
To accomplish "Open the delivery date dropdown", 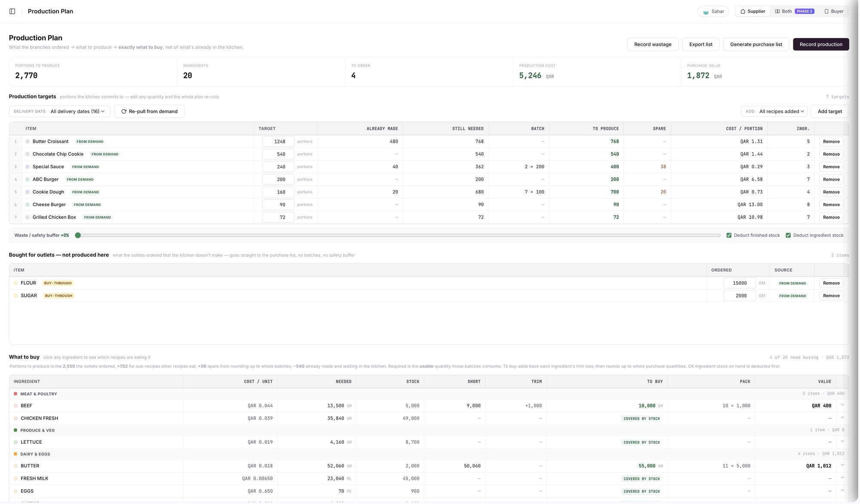I will coord(59,111).
